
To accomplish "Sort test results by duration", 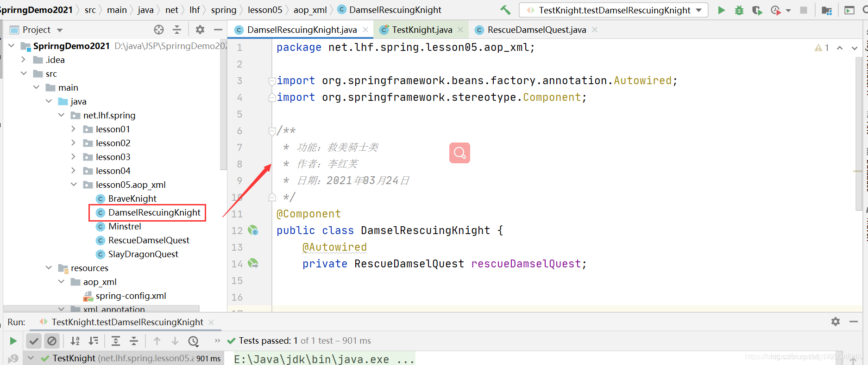I will coord(94,341).
